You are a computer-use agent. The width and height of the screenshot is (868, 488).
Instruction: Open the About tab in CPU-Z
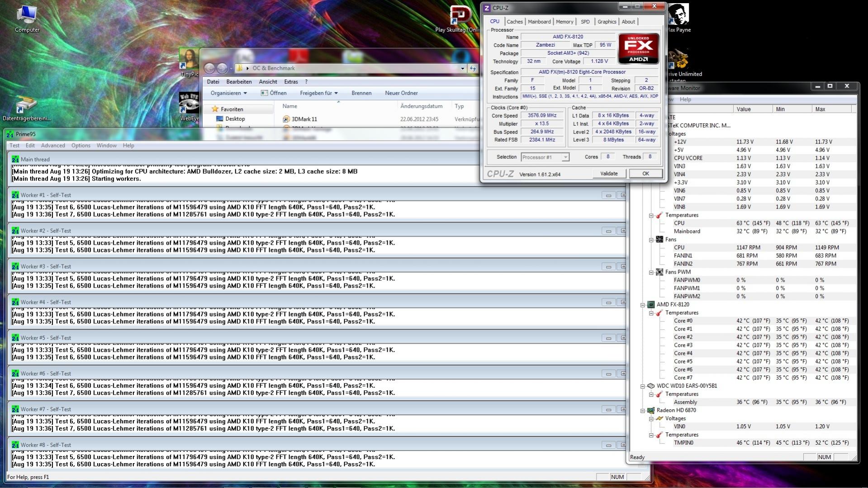pyautogui.click(x=628, y=22)
